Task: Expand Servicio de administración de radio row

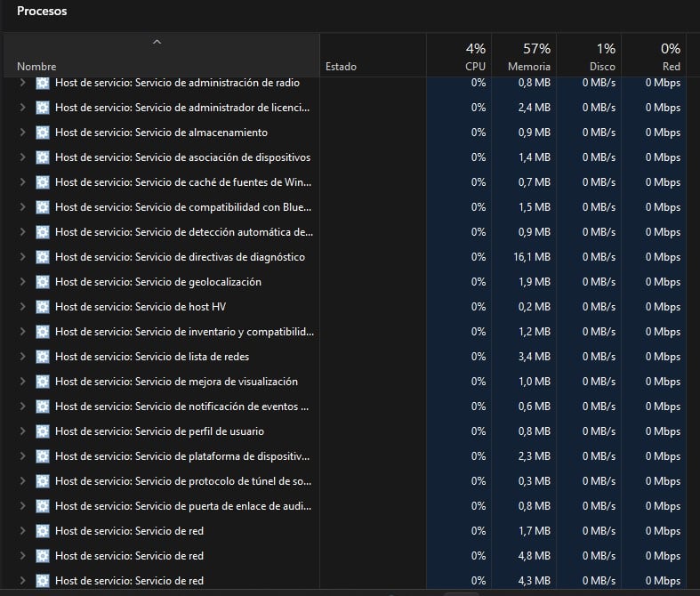Action: pyautogui.click(x=22, y=83)
